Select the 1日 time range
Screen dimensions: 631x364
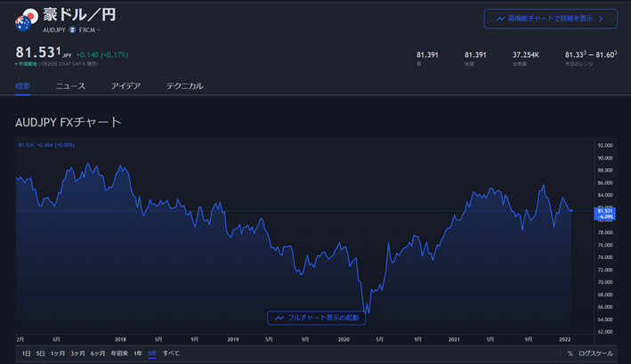point(26,353)
